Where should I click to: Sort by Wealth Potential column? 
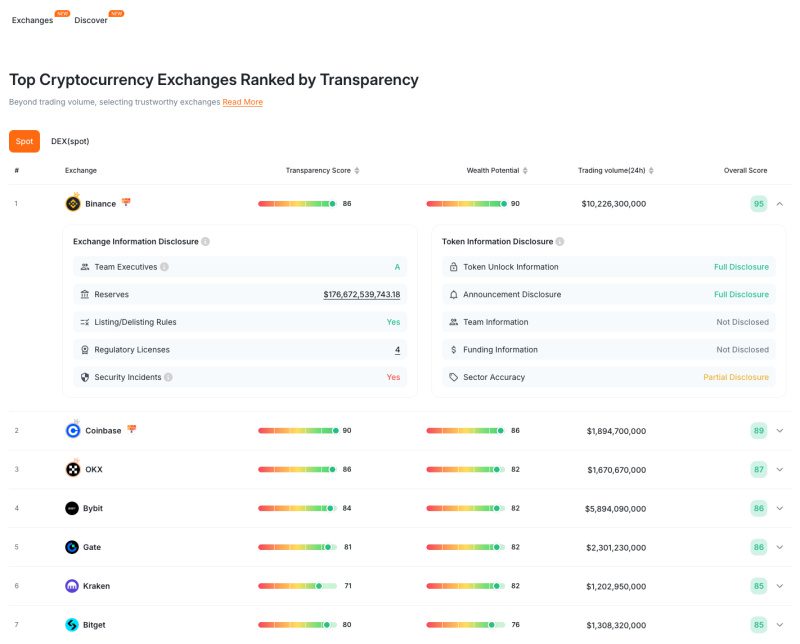pos(525,171)
